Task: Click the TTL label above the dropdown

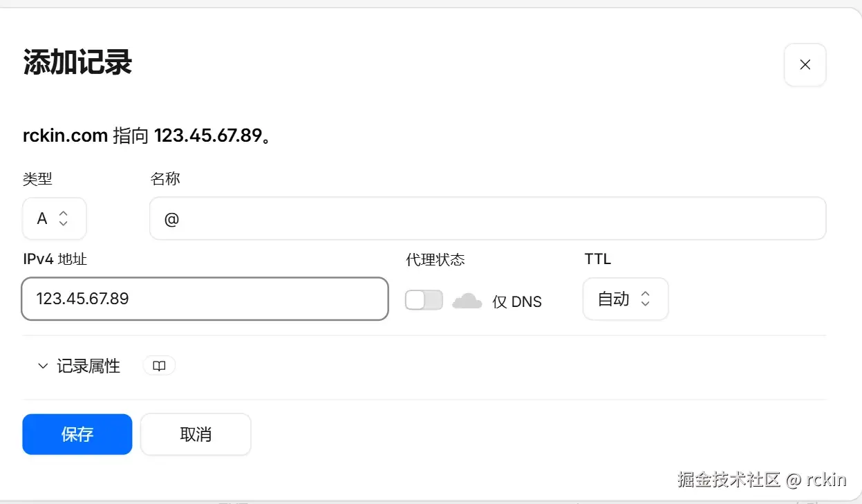Action: [x=598, y=259]
